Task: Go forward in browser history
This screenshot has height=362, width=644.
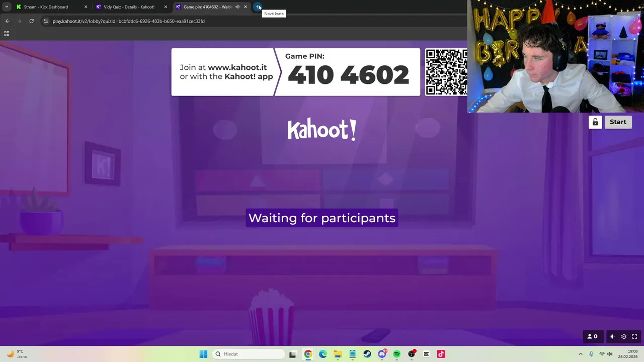Action: pyautogui.click(x=19, y=21)
